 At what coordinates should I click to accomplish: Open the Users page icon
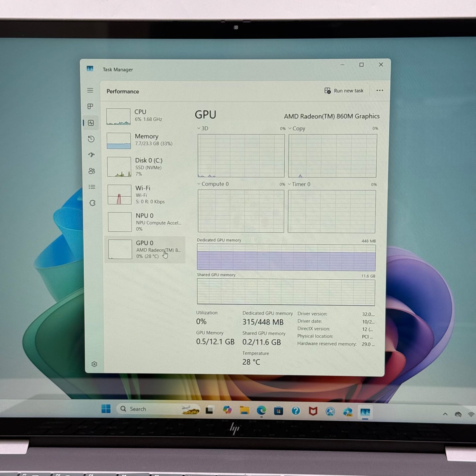click(x=92, y=171)
